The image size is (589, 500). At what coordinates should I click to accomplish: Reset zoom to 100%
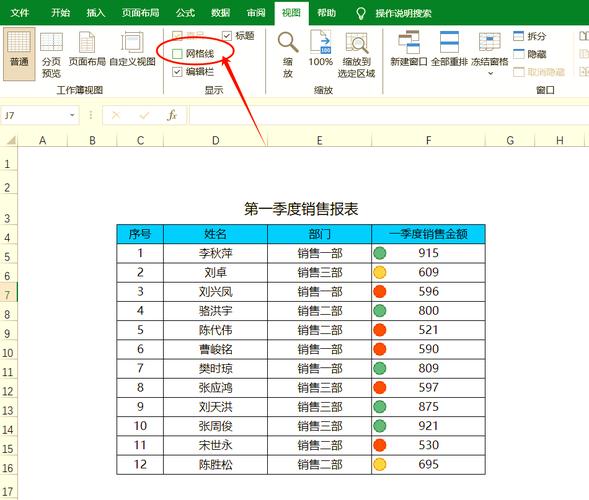pos(320,49)
